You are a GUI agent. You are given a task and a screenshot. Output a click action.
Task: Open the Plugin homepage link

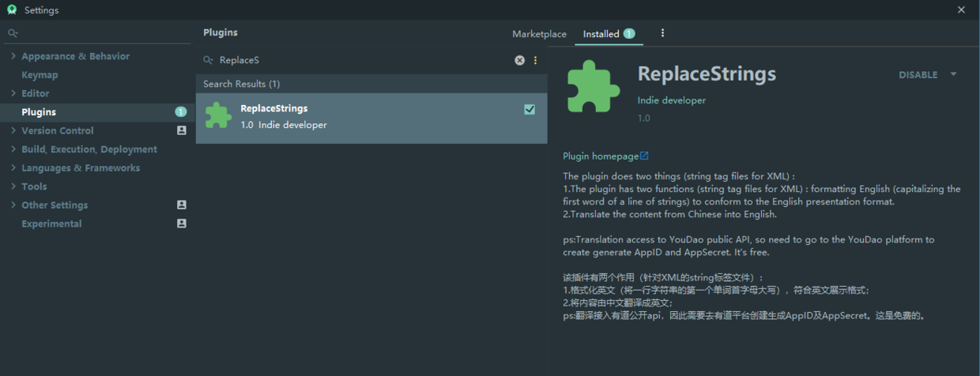(601, 156)
